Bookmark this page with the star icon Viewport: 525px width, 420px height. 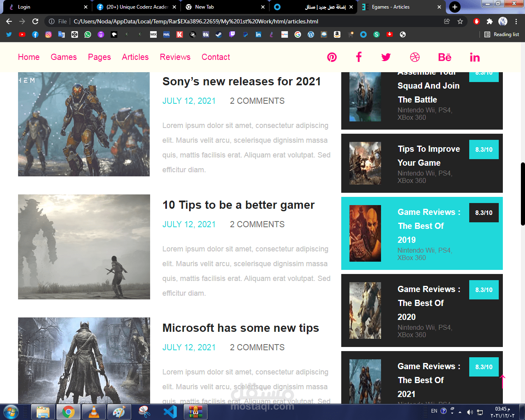click(x=460, y=21)
